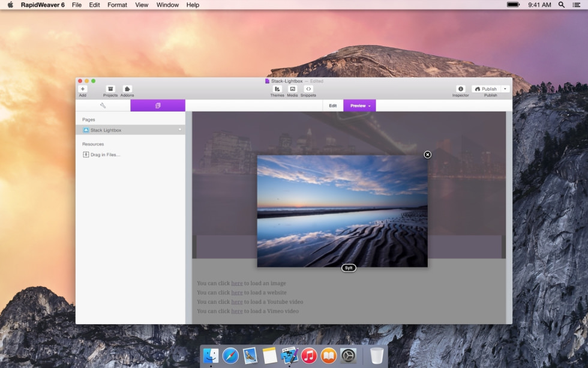Viewport: 588px width, 368px height.
Task: Click the Sylt caption below the image
Action: (349, 268)
